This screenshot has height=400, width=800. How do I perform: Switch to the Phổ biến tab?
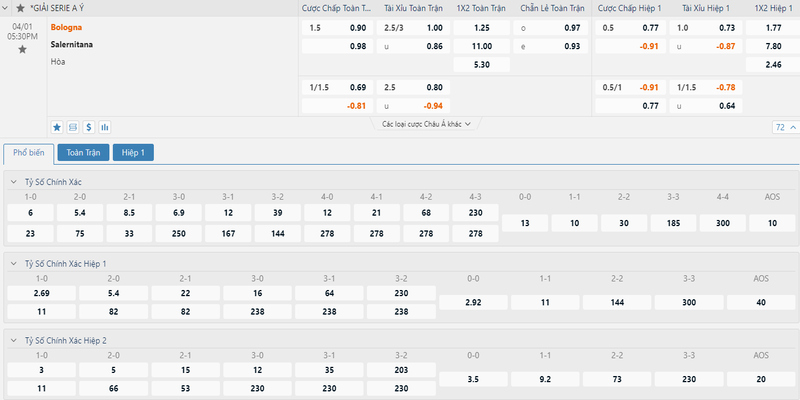(x=29, y=153)
